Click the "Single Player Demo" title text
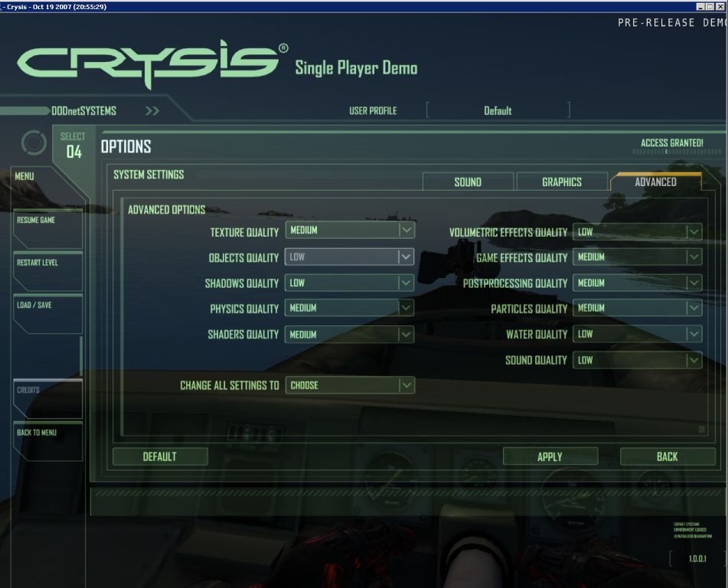 (356, 68)
